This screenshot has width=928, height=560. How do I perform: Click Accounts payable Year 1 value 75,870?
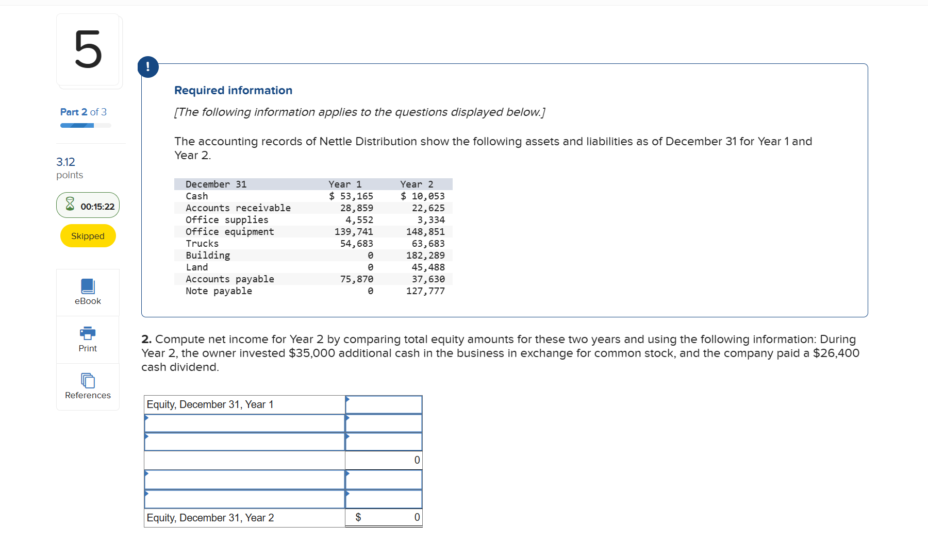[x=357, y=279]
